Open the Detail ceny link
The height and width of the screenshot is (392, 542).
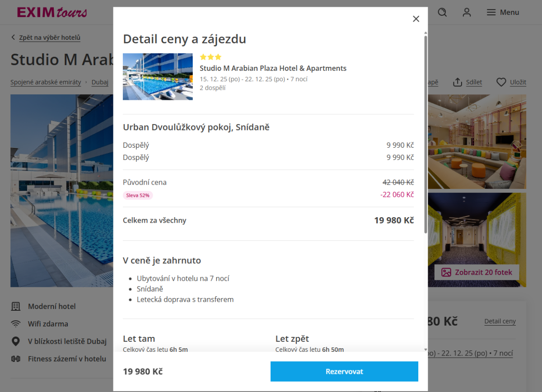[500, 322]
